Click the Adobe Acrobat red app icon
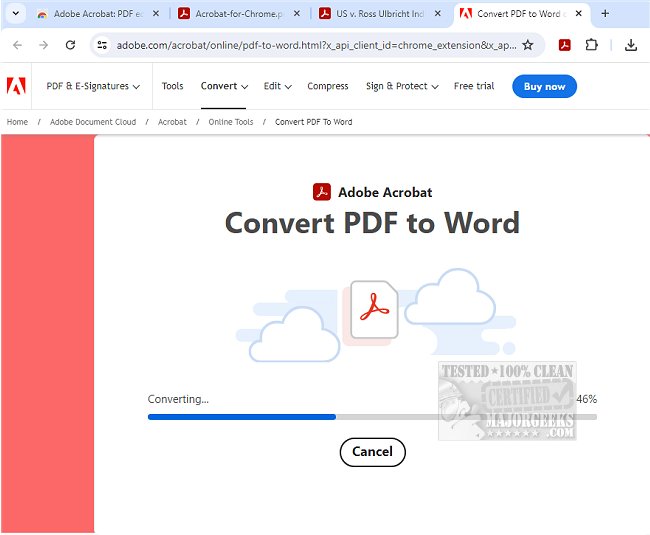Image resolution: width=650 pixels, height=535 pixels. pyautogui.click(x=322, y=192)
